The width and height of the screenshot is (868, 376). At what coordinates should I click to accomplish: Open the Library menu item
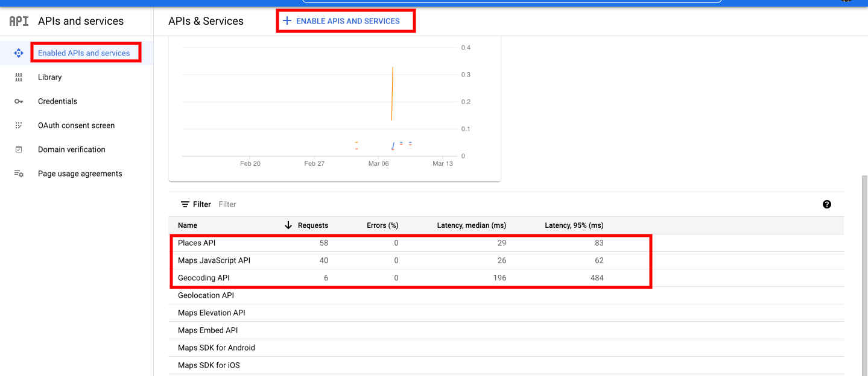point(50,77)
